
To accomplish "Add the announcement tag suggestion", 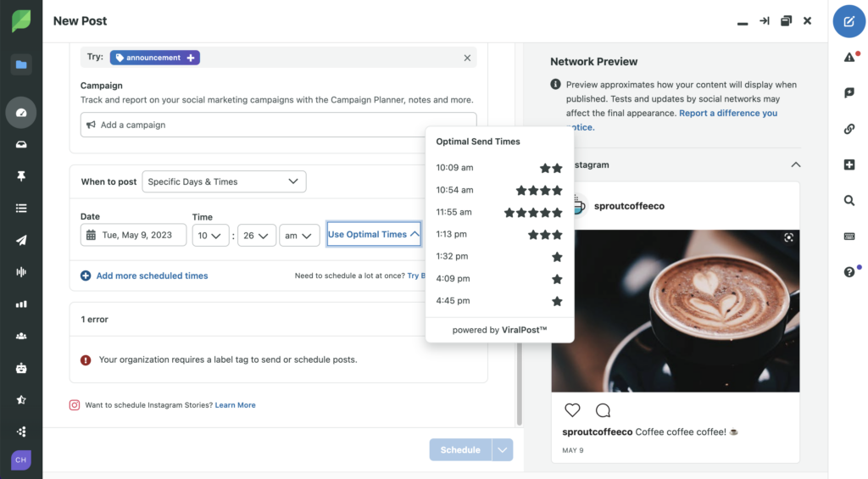I will click(x=155, y=58).
